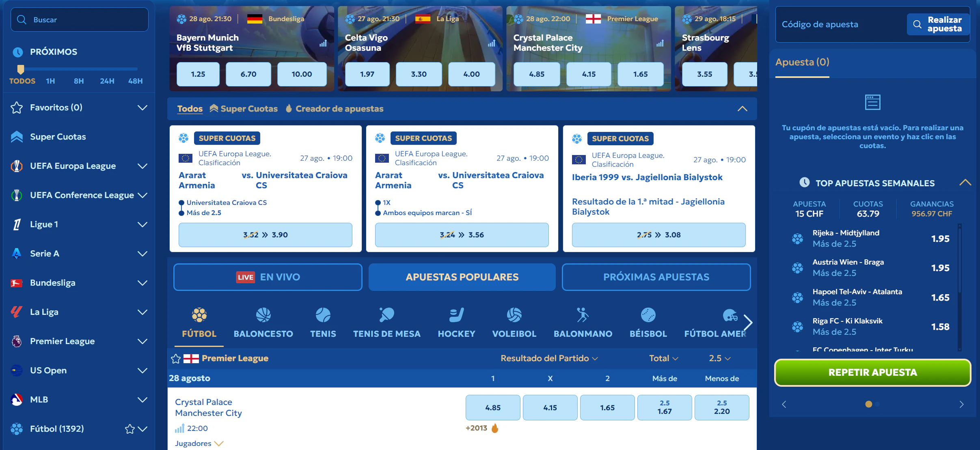Click the MLB logo icon
980x450 pixels.
click(x=17, y=400)
